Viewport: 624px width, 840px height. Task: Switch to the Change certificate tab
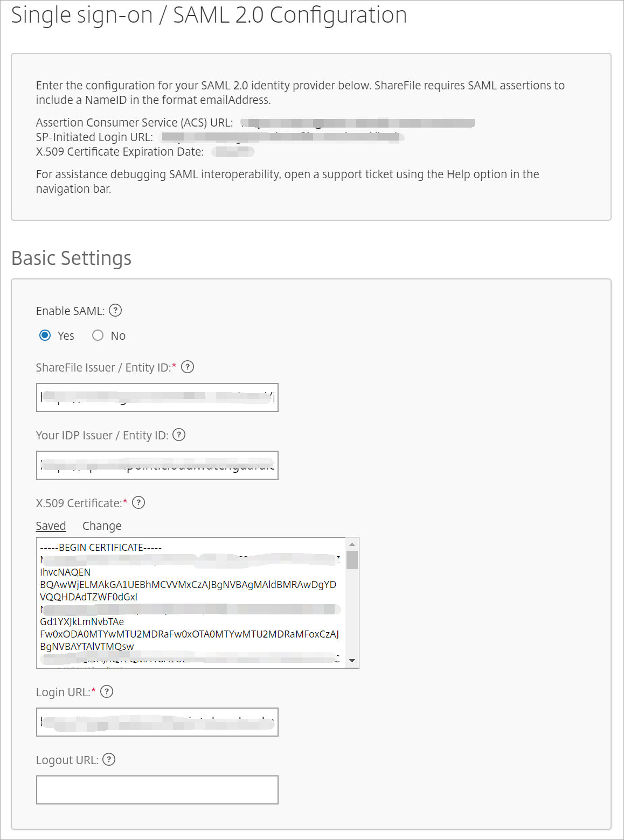(102, 526)
